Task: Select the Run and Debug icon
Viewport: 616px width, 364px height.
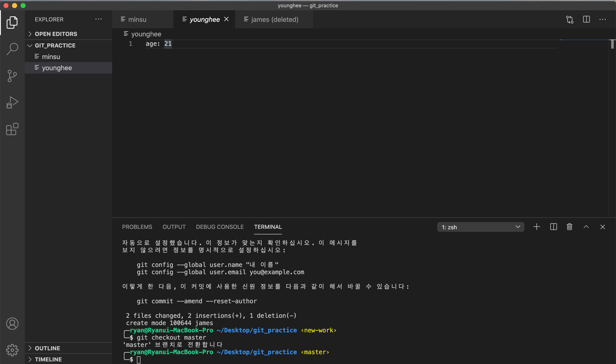Action: pos(12,102)
